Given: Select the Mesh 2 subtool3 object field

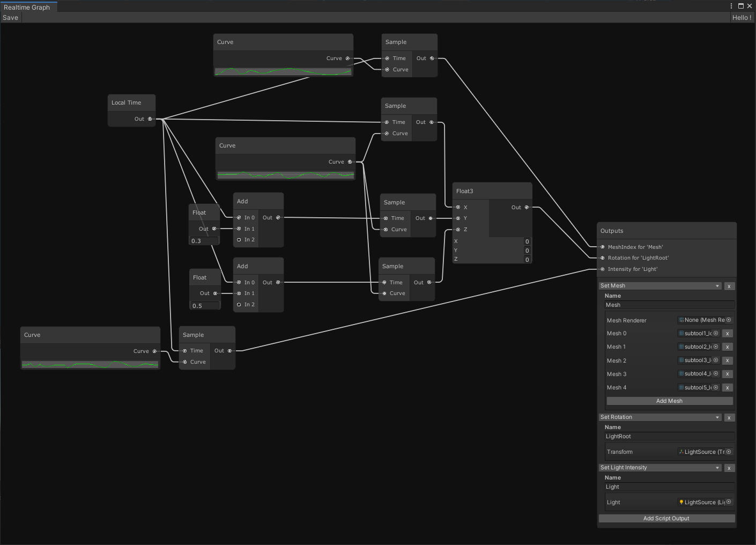Looking at the screenshot, I should coord(698,360).
